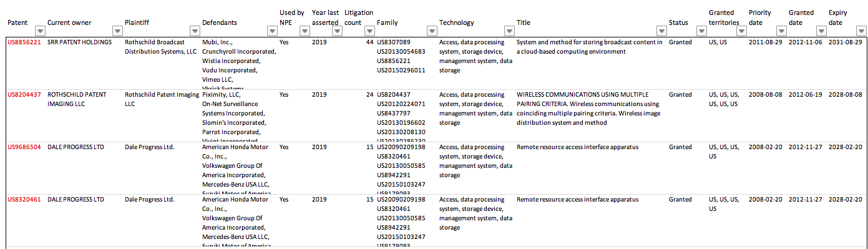Open the Year last asserted filter
Screen dimensions: 868x249
tap(337, 31)
